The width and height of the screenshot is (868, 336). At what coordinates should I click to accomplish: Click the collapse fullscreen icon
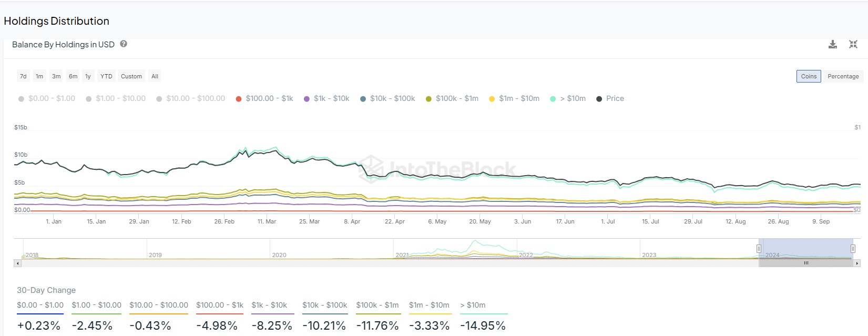(853, 45)
